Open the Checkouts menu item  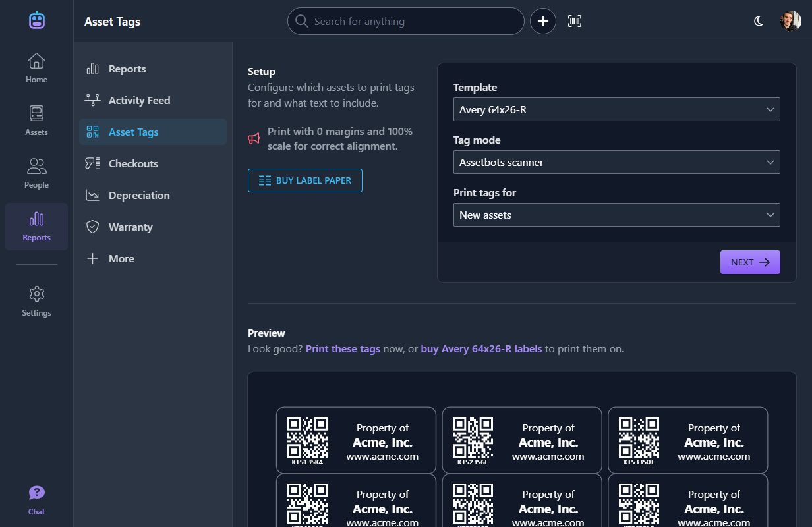pyautogui.click(x=153, y=164)
